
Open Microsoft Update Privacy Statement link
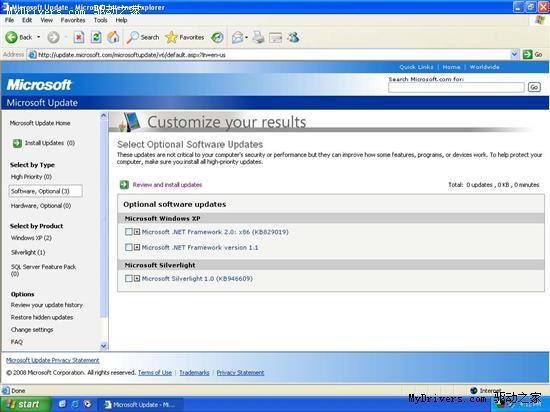click(53, 360)
